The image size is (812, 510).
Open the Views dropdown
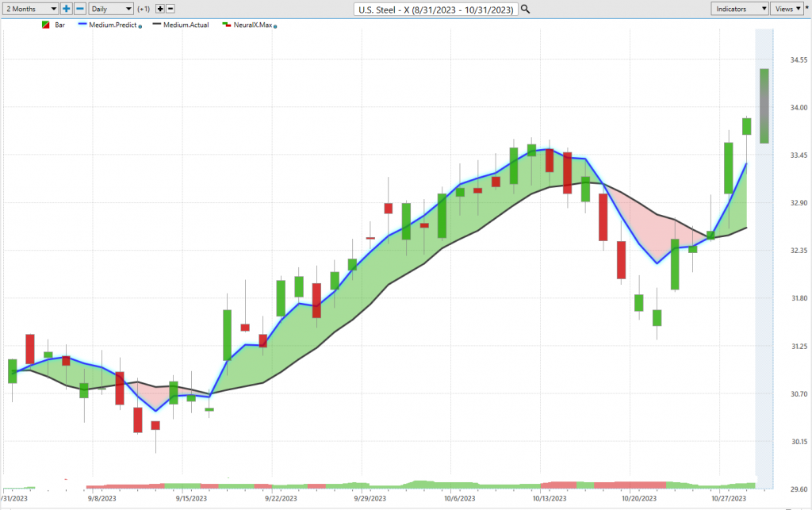click(x=787, y=9)
